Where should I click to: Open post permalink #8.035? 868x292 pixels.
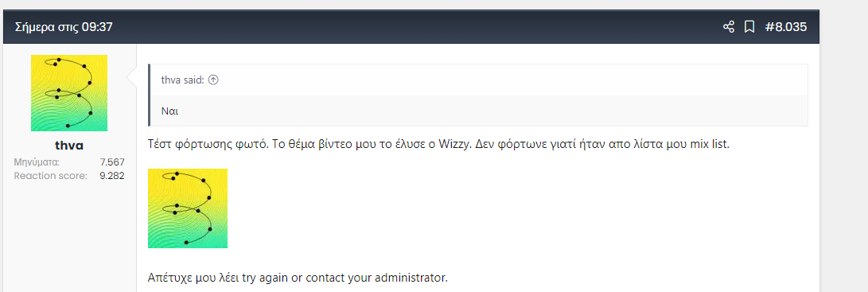click(785, 26)
